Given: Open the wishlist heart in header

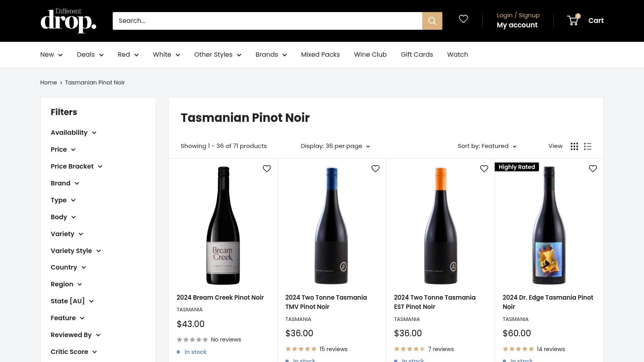Looking at the screenshot, I should pos(463,19).
